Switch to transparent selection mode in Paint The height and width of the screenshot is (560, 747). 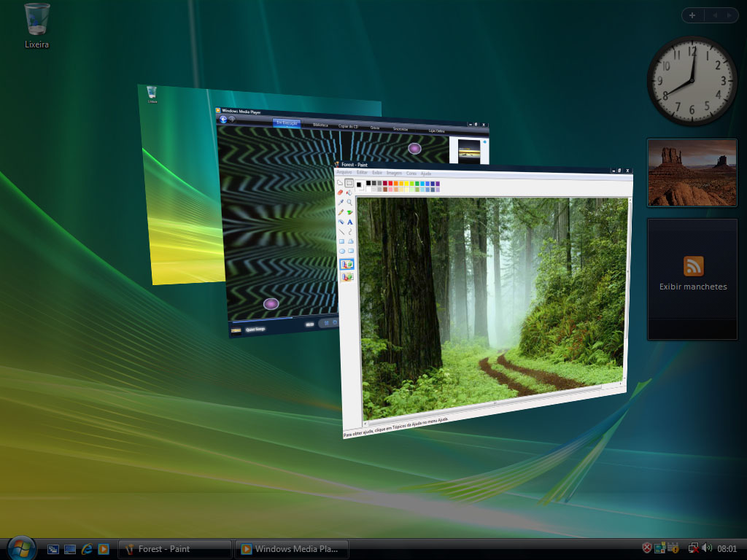coord(347,276)
